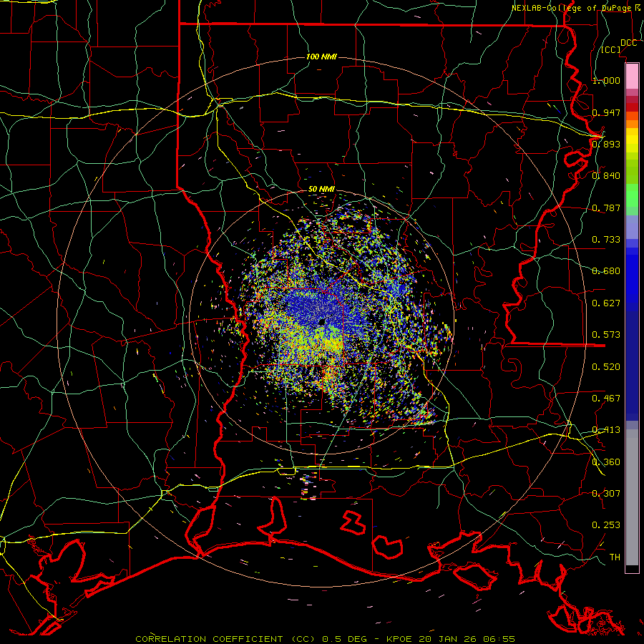
Task: Select the 0.307 legend value
Action: click(x=606, y=493)
